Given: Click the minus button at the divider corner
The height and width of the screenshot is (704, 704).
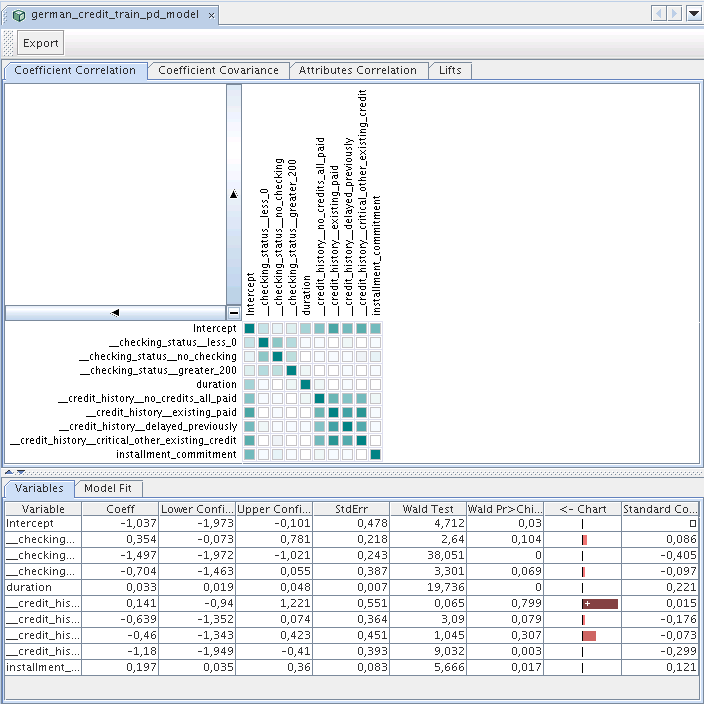Looking at the screenshot, I should pos(233,312).
